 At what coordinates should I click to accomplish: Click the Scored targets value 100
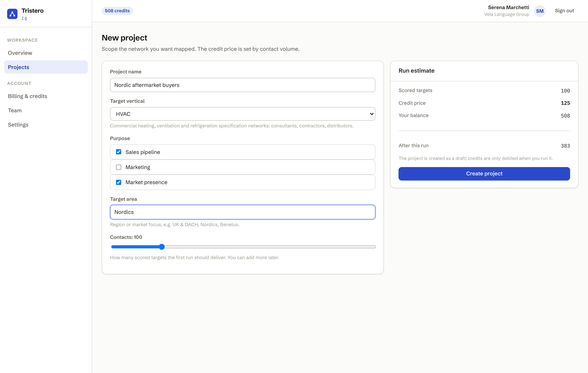pyautogui.click(x=565, y=91)
